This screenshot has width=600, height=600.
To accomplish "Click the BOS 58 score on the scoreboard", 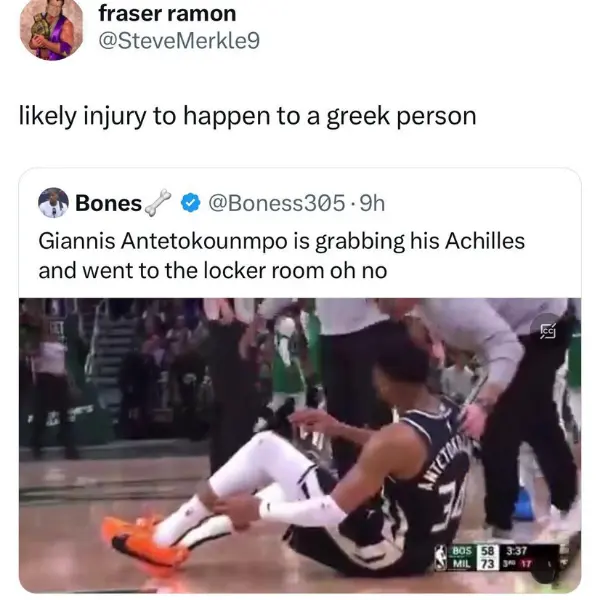I will point(473,551).
